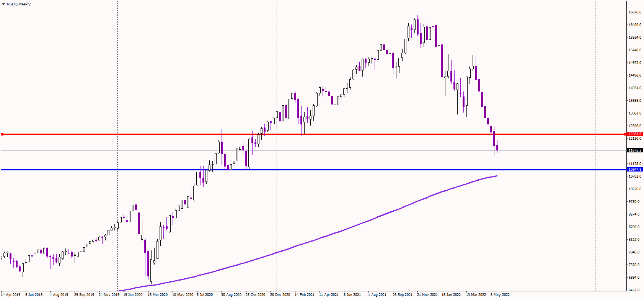The width and height of the screenshot is (644, 299).
Task: Click the 7370.0 price axis label
Action: pos(634,265)
